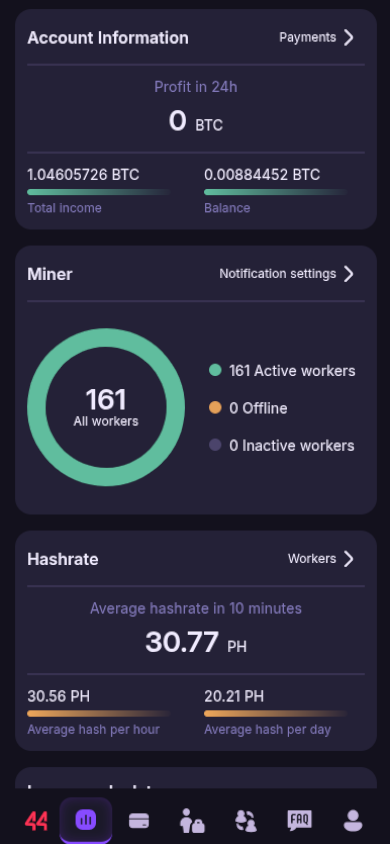390x844 pixels.
Task: Click the Profit in 24h label
Action: click(x=196, y=87)
